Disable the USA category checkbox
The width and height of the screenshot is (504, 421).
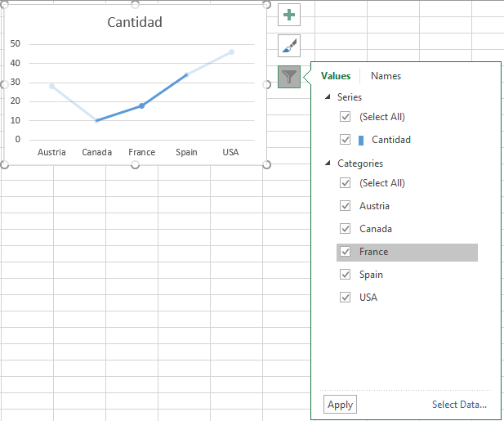[346, 298]
